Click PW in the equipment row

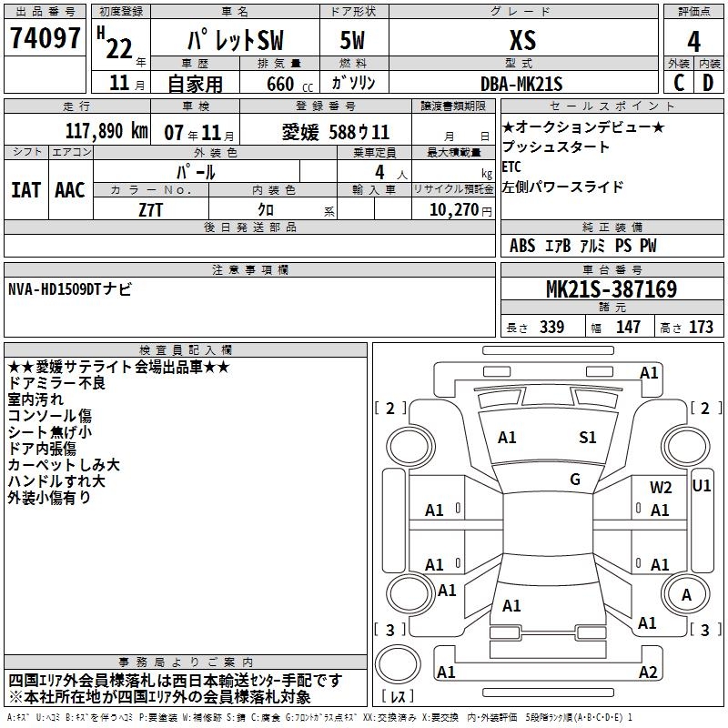648,246
